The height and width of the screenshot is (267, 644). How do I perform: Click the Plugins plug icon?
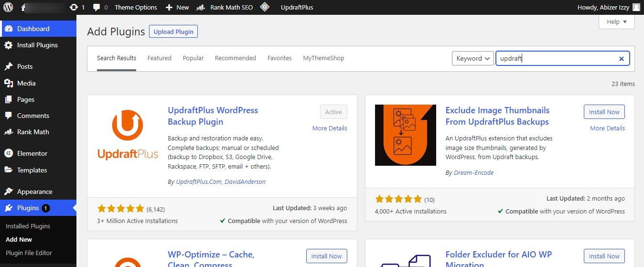coord(9,208)
